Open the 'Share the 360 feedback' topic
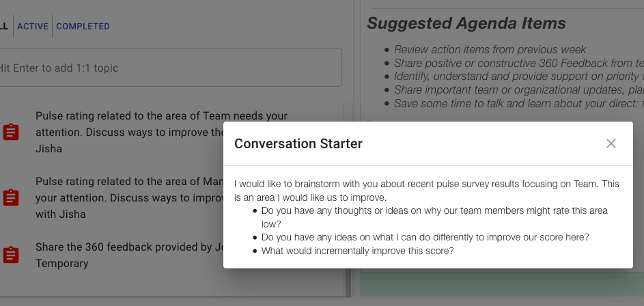This screenshot has height=306, width=644. (x=129, y=255)
